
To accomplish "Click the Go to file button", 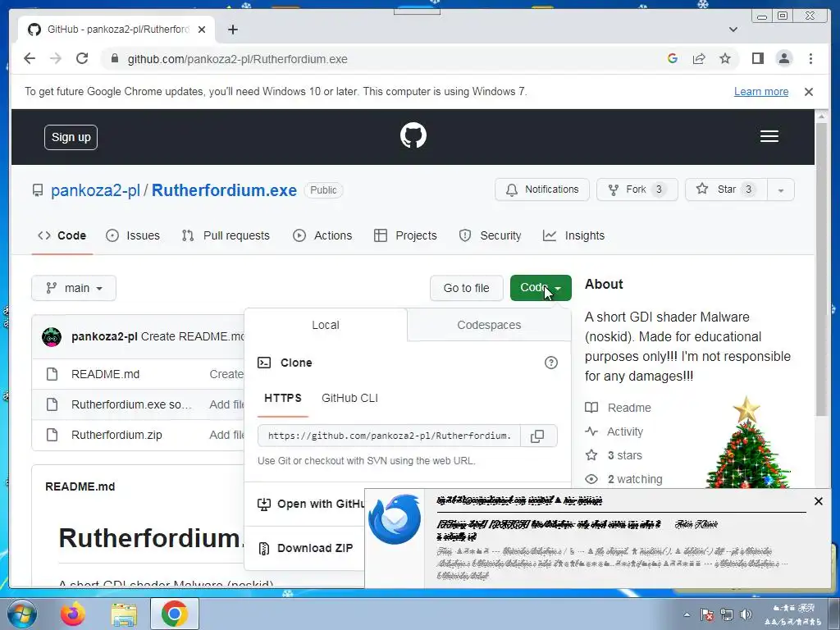I will click(466, 288).
